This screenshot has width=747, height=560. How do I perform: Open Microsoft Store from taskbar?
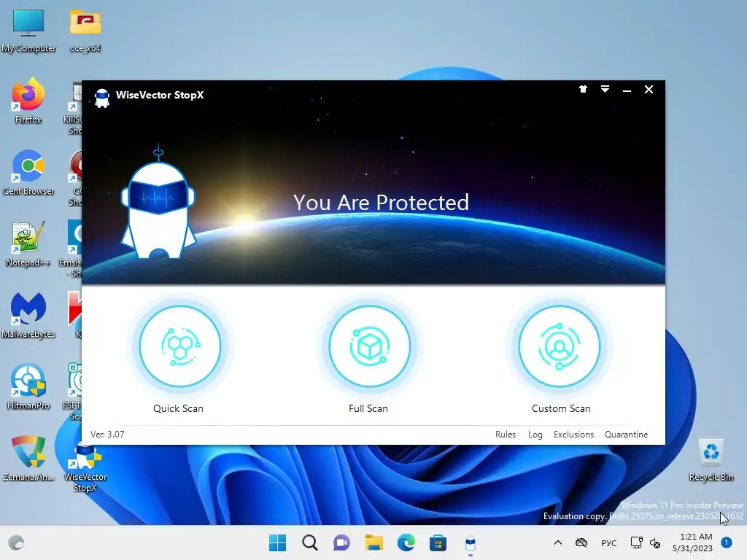point(438,542)
